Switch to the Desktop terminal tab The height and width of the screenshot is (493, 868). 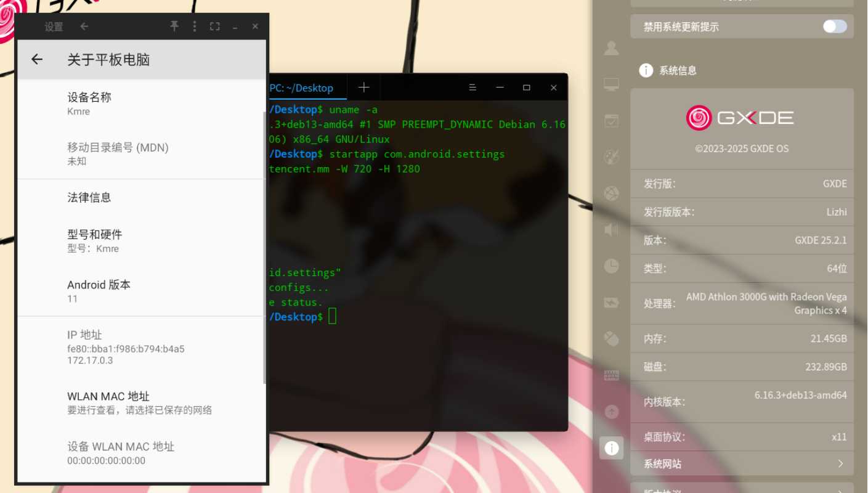(302, 88)
